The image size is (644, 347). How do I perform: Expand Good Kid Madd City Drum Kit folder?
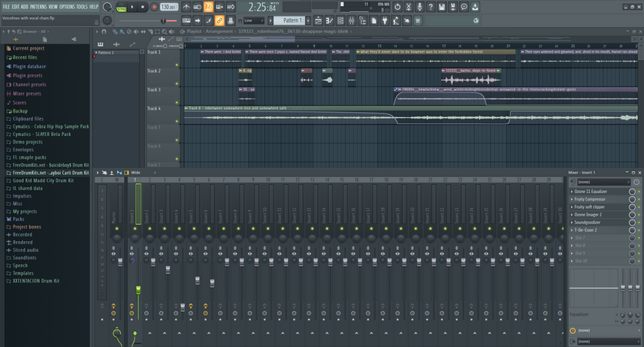click(x=43, y=180)
